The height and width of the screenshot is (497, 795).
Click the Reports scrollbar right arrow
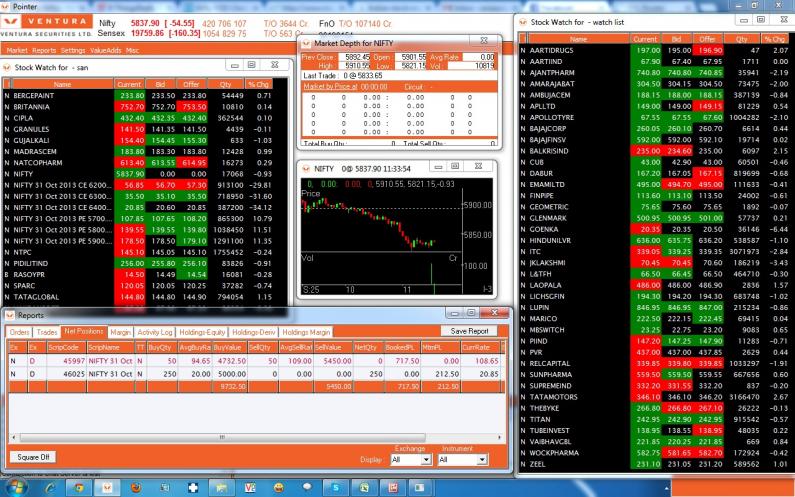[499, 437]
